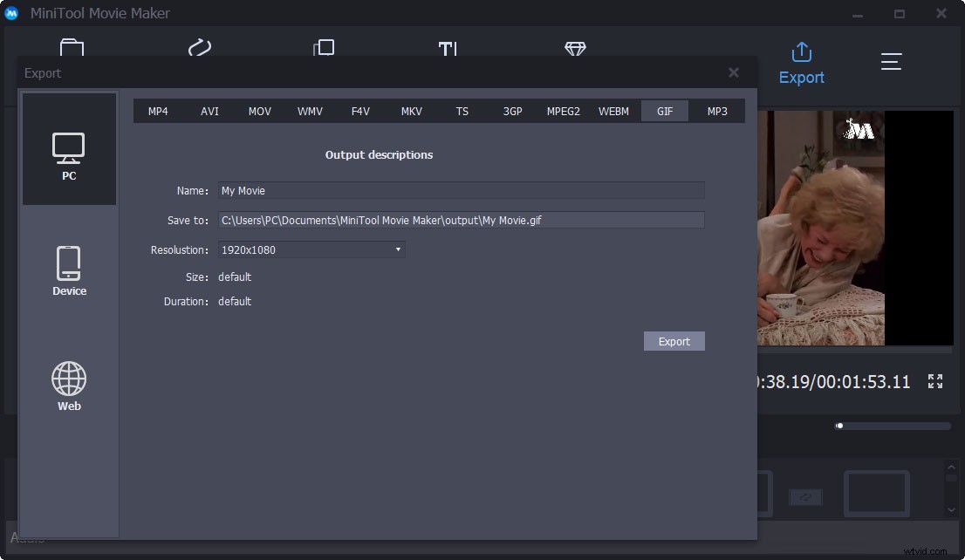
Task: Open the Transitions panel
Action: tap(199, 50)
